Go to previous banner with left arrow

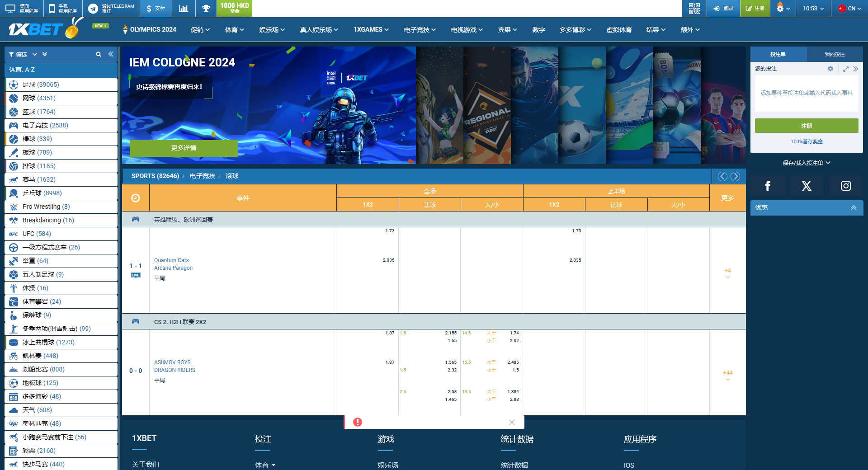pos(722,176)
